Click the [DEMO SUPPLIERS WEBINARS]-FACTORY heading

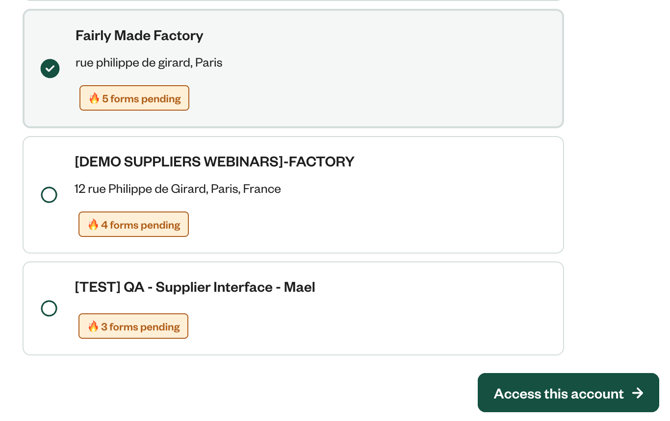point(214,162)
